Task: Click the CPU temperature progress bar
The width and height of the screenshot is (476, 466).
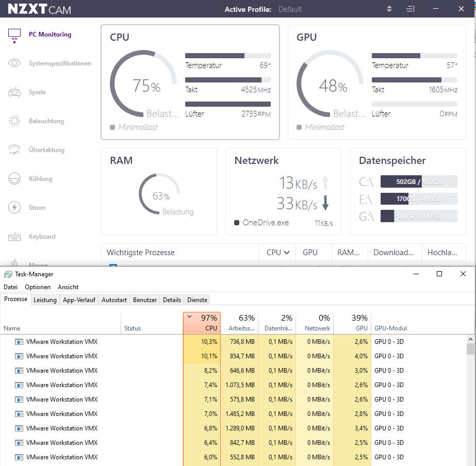Action: tap(227, 56)
